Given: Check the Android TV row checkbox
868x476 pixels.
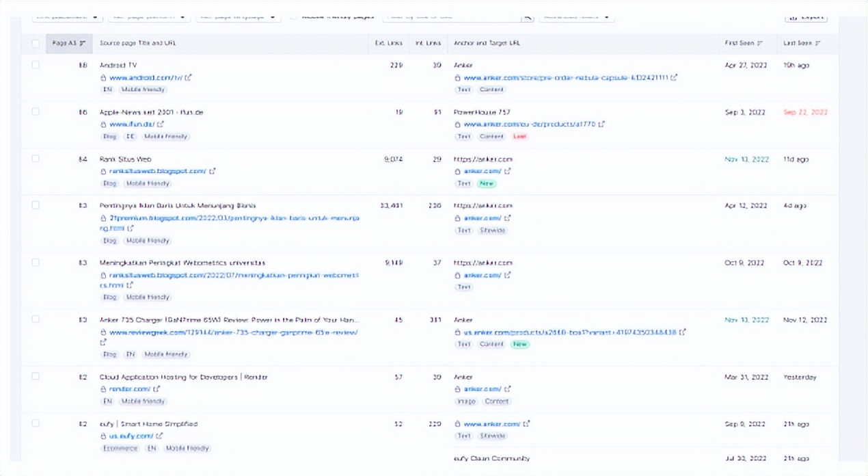Looking at the screenshot, I should click(36, 65).
